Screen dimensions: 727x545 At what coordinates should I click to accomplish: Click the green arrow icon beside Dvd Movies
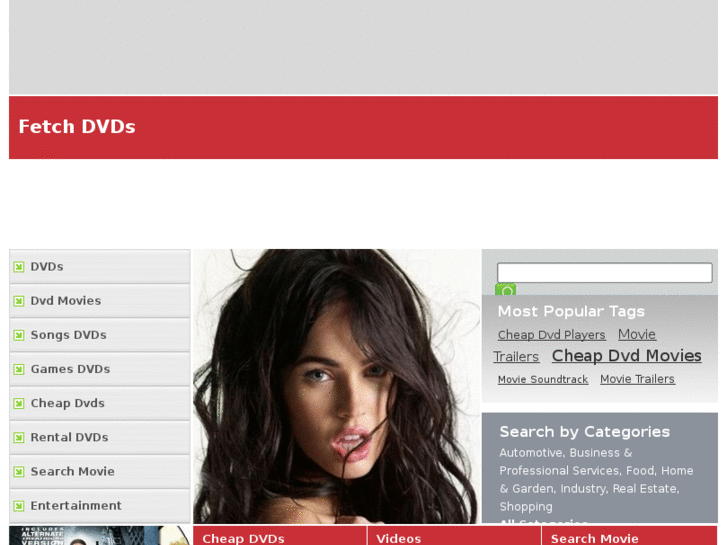coord(19,301)
